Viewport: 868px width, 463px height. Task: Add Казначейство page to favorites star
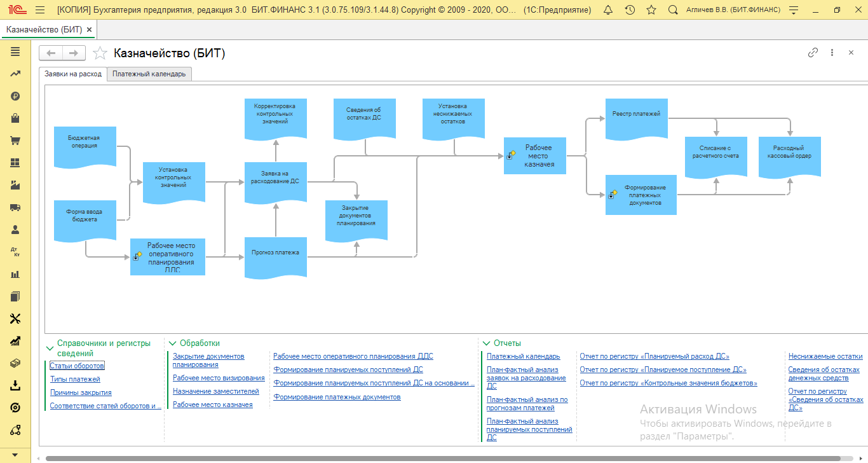pyautogui.click(x=100, y=53)
